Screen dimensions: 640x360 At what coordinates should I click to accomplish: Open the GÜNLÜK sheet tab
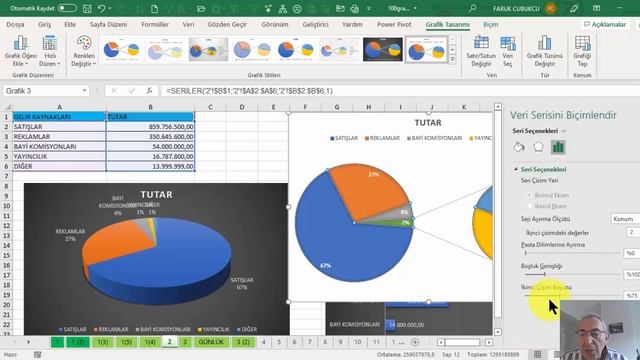point(211,342)
